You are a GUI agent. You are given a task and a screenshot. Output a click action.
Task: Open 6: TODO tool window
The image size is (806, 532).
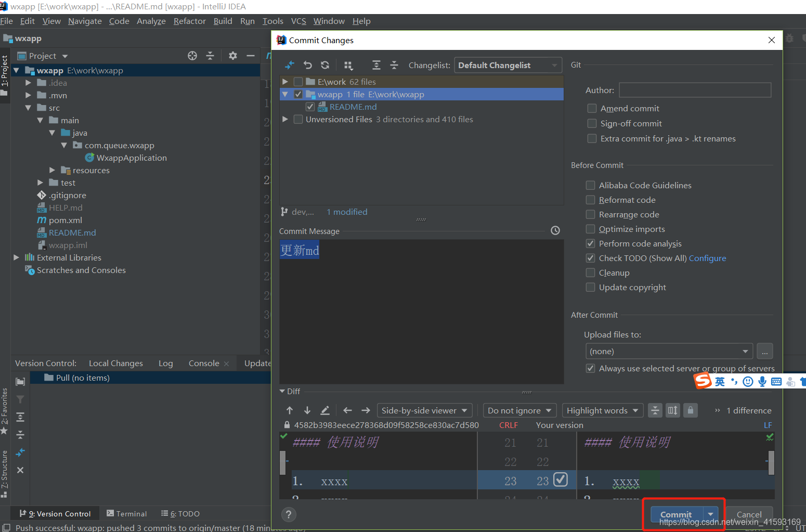[180, 513]
